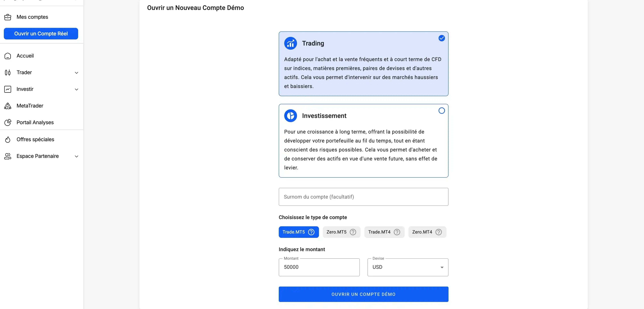Click the MetaTrader sidebar icon
This screenshot has height=309, width=644.
[x=8, y=106]
